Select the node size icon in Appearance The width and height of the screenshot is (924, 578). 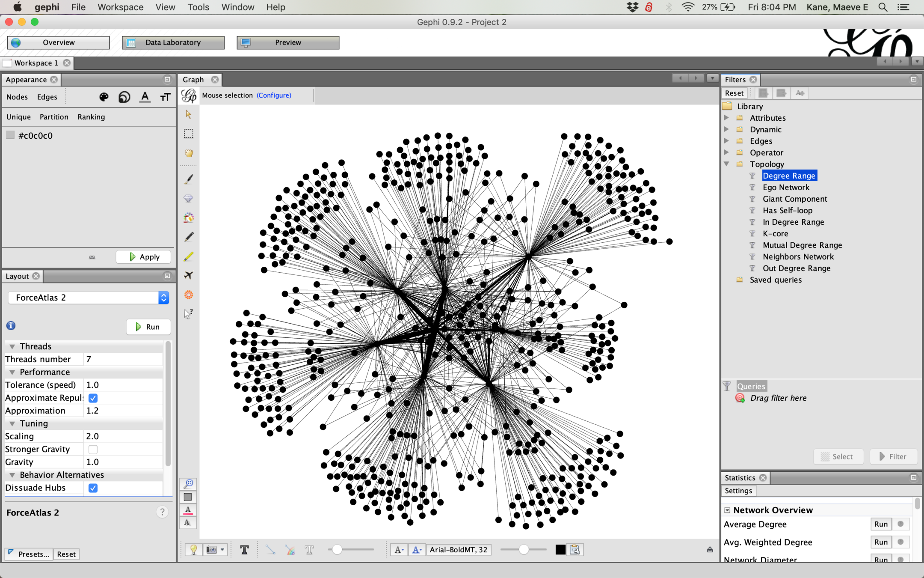coord(124,97)
